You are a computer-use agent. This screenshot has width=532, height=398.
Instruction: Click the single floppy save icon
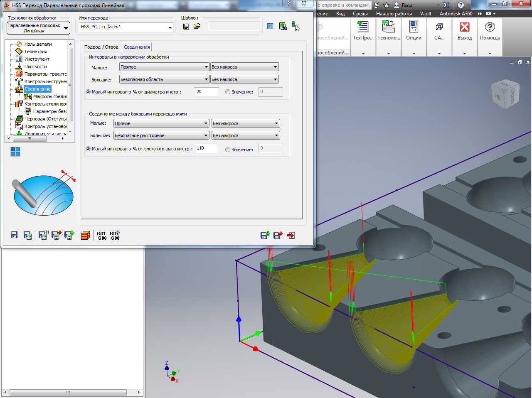14,235
